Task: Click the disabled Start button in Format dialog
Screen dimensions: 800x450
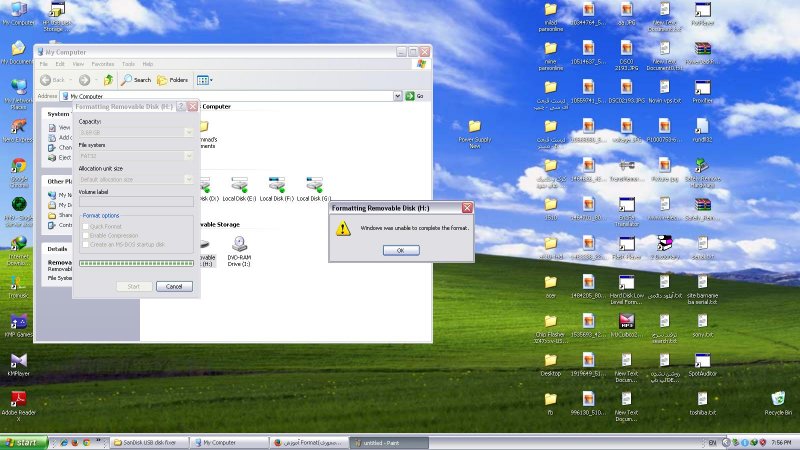Action: tap(134, 286)
